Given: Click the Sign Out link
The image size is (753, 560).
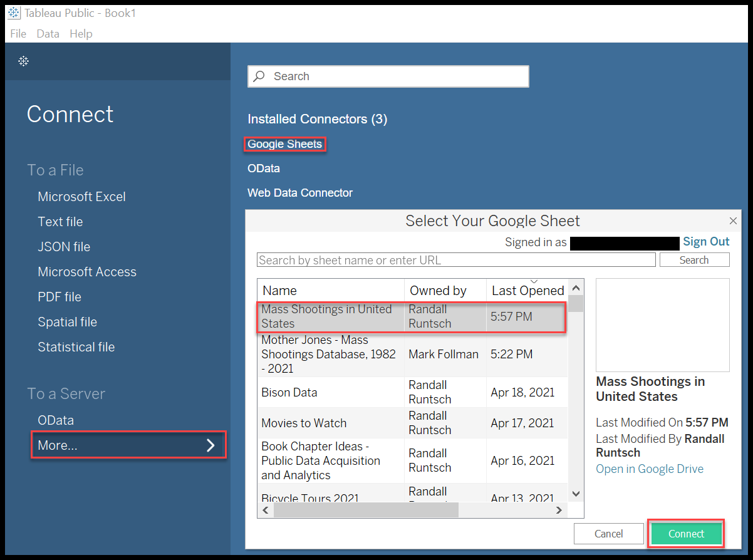Looking at the screenshot, I should [706, 242].
